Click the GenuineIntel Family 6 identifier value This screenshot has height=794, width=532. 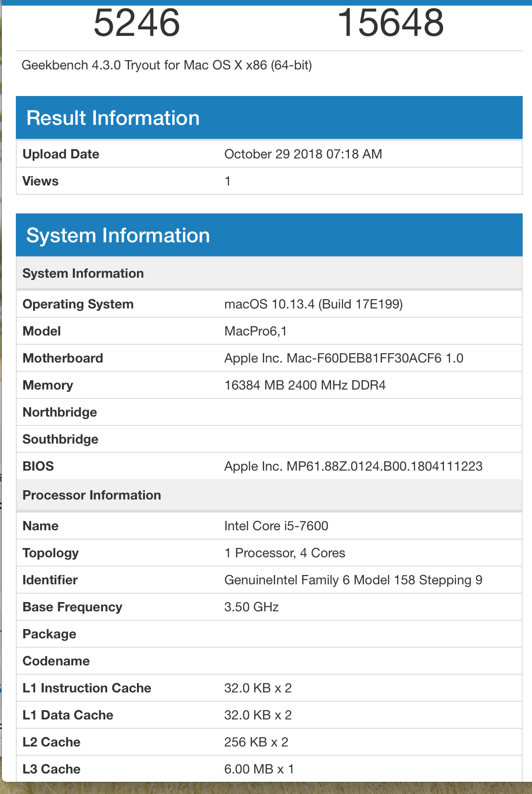pos(353,580)
